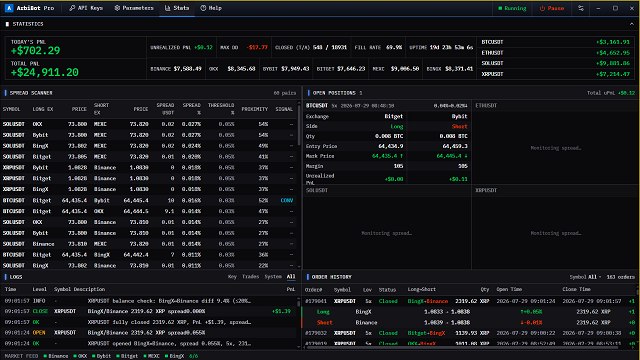Select the 09:01:57 CLOSE XRPUSDT log entry

tap(149, 311)
